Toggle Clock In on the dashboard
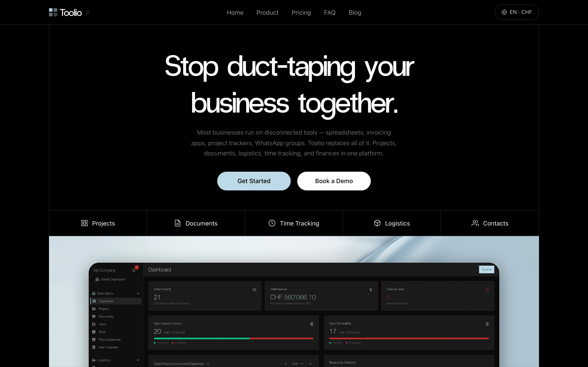The image size is (588, 367). pos(486,269)
